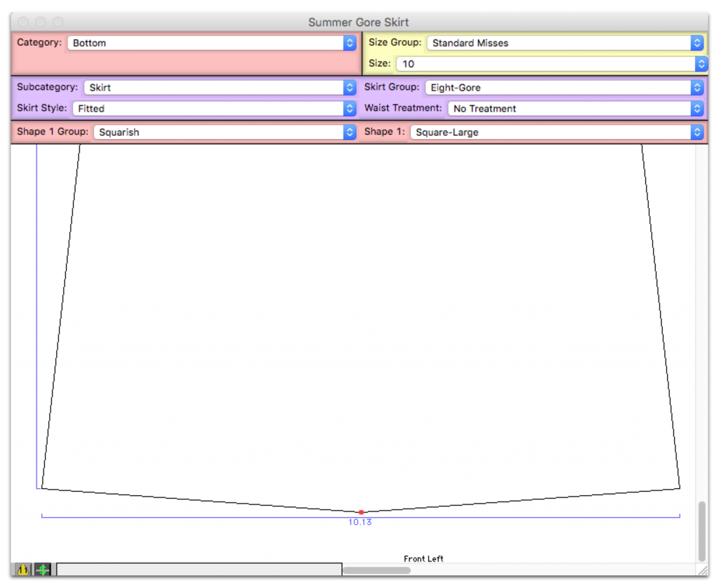Open the Size Group dropdown
This screenshot has width=719, height=588.
565,43
